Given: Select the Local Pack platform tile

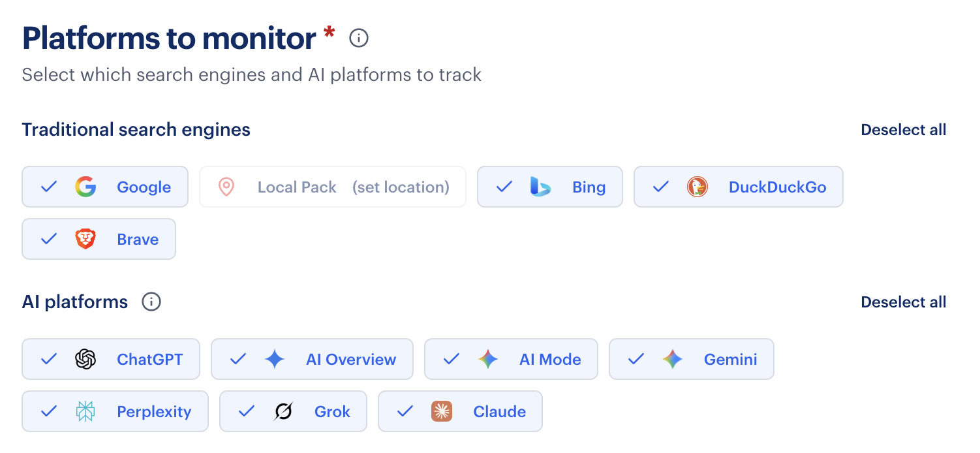Looking at the screenshot, I should (x=332, y=187).
